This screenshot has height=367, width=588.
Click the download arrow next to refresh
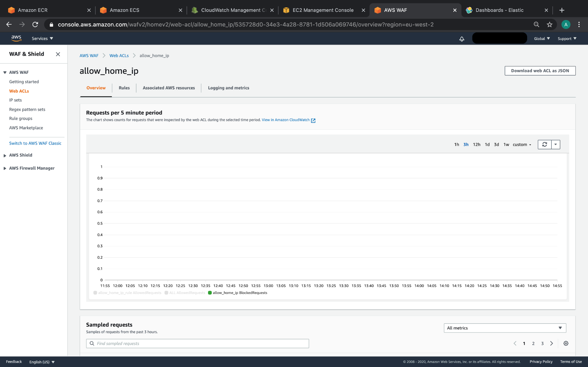555,144
